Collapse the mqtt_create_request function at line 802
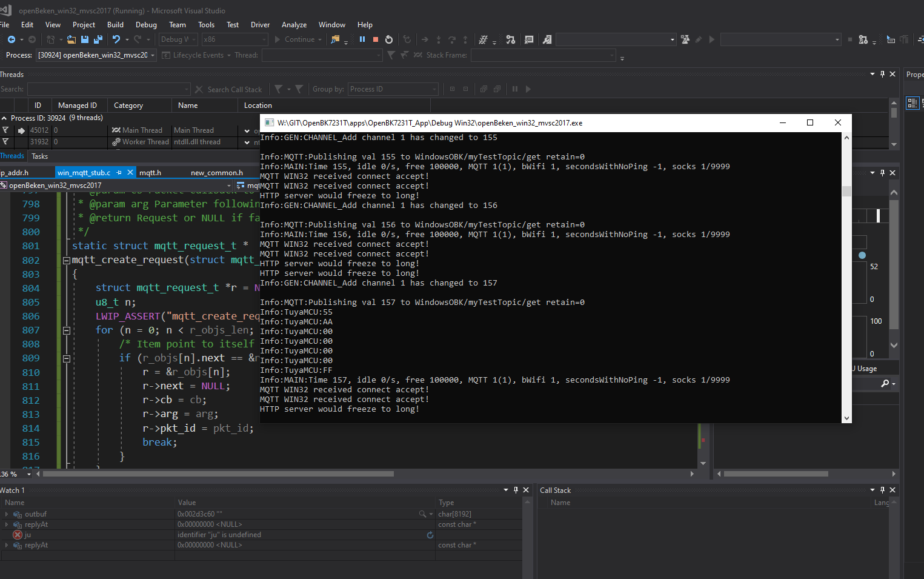Image resolution: width=924 pixels, height=579 pixels. 66,261
